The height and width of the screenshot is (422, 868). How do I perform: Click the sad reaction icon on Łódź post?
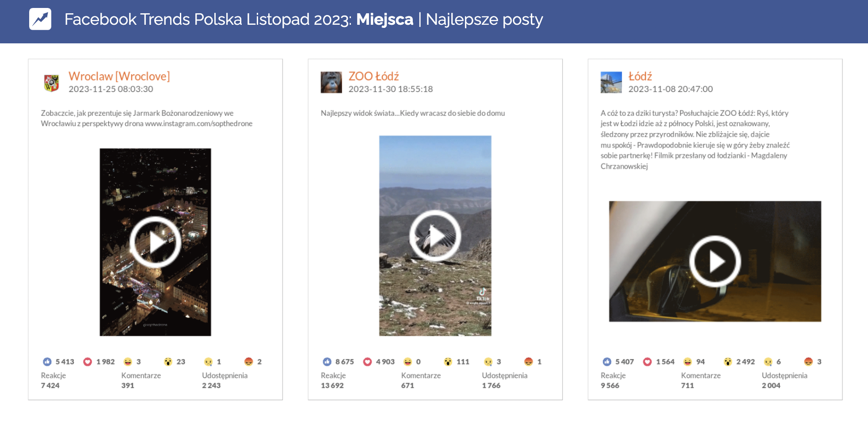point(768,362)
